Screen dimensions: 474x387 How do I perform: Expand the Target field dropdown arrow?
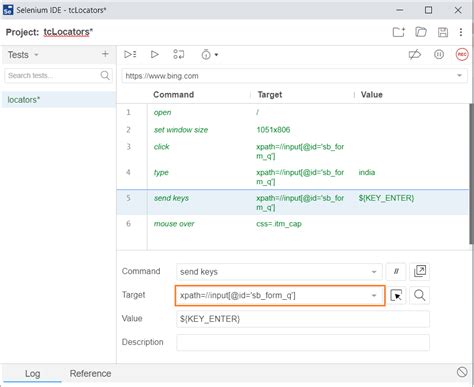pyautogui.click(x=374, y=295)
